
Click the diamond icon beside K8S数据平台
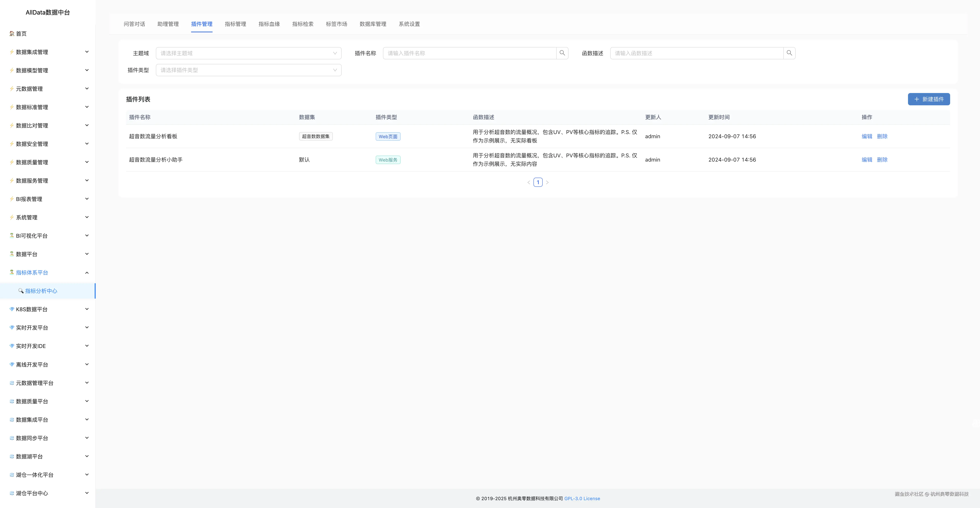(x=12, y=309)
